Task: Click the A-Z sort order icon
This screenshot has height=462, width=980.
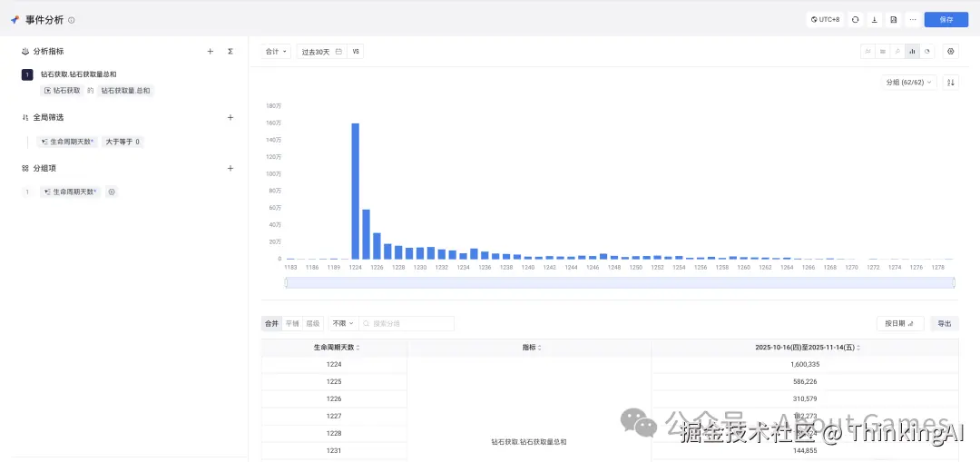Action: tap(951, 83)
